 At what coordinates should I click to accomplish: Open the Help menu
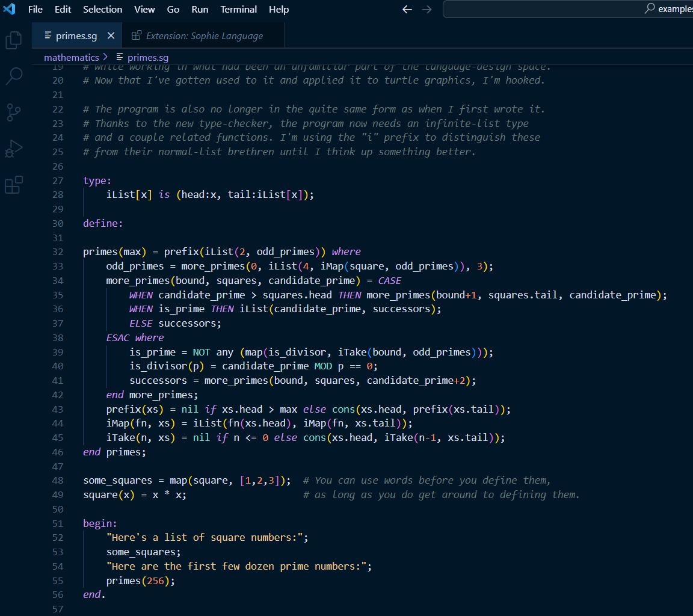(279, 9)
